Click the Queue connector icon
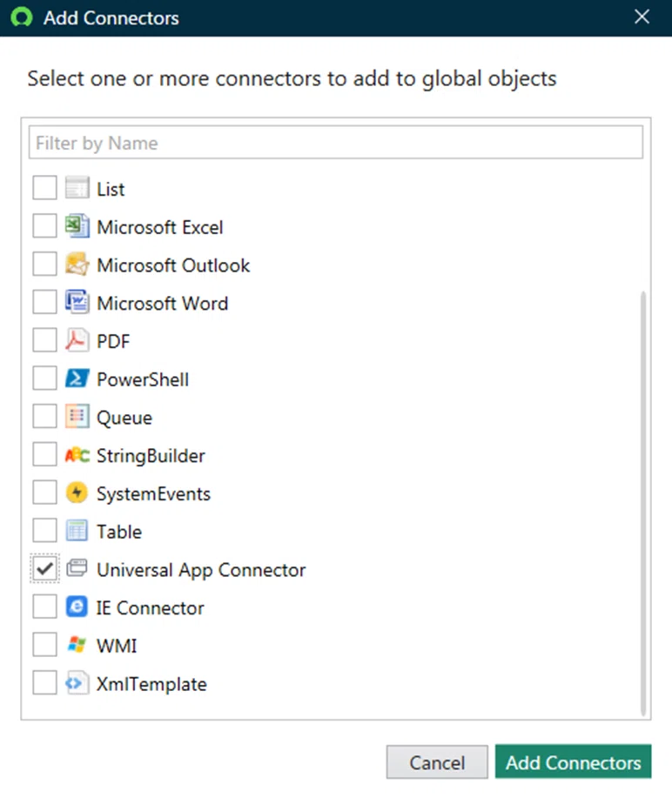 point(77,416)
